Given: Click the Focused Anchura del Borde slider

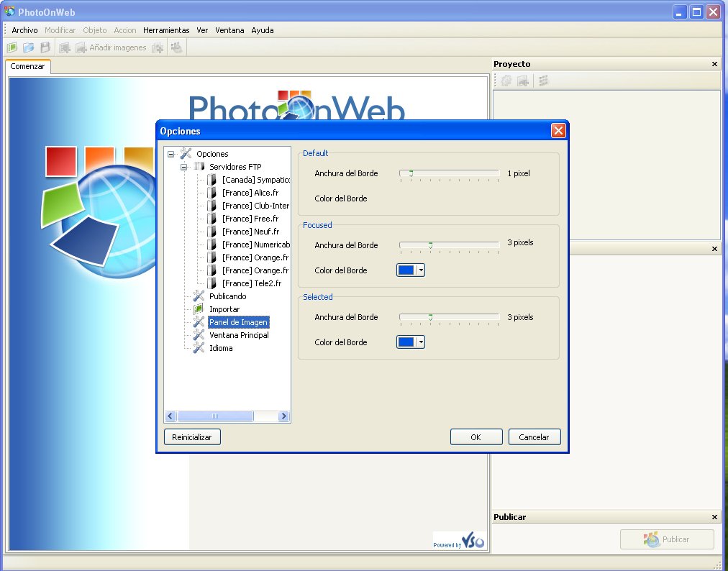Looking at the screenshot, I should [449, 247].
